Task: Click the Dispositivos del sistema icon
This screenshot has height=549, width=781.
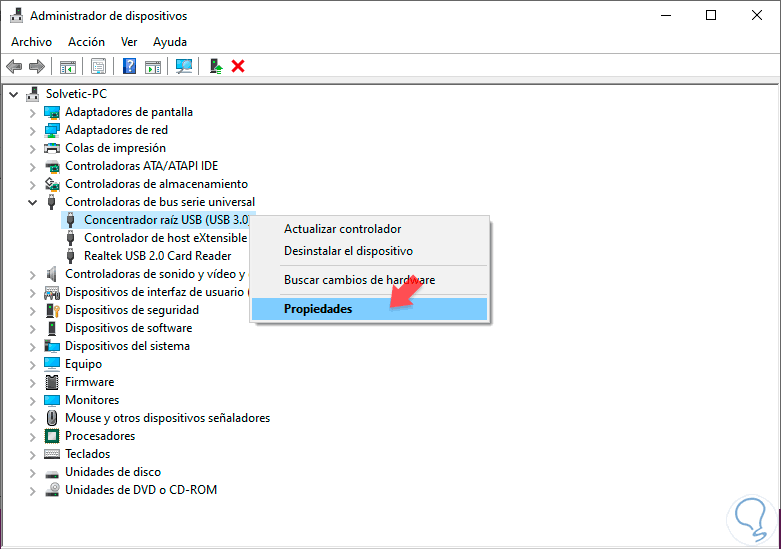Action: [52, 346]
